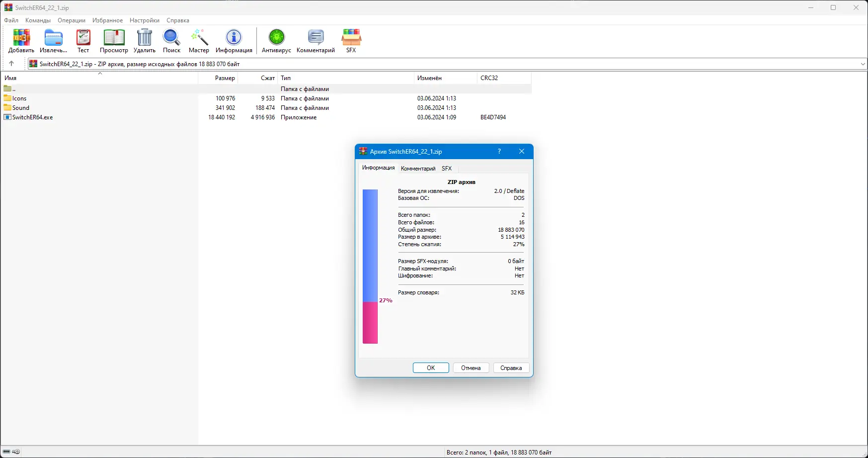Click the WinRAR icon in the title bar
This screenshot has width=868, height=458.
(x=8, y=7)
